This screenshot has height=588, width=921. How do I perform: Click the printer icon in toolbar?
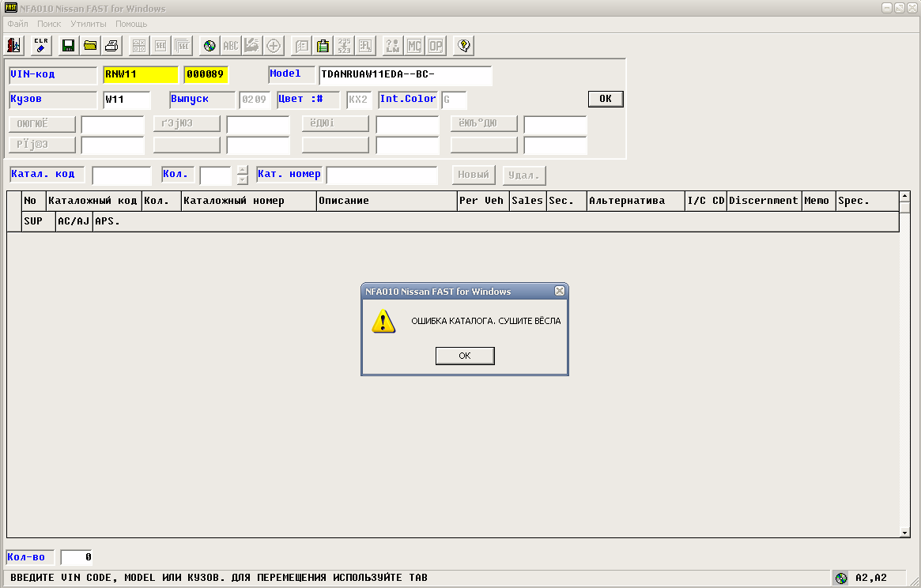click(111, 46)
